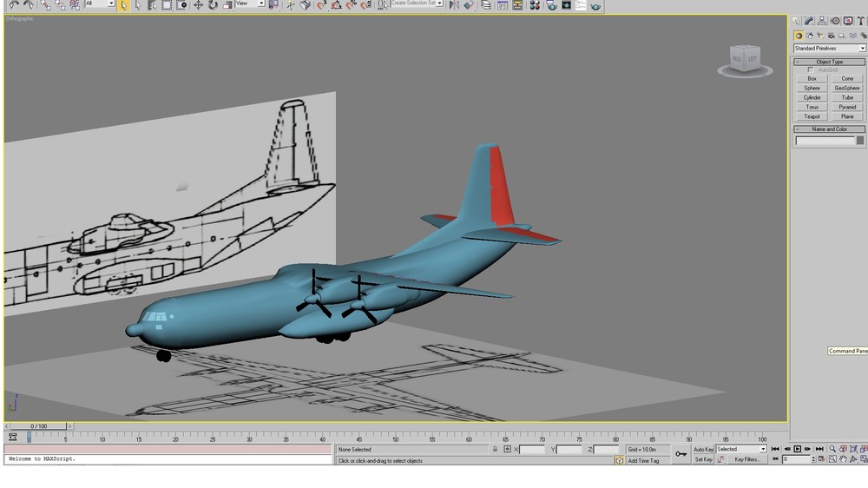Open the Render Setup icon
The width and height of the screenshot is (868, 488).
(x=551, y=5)
